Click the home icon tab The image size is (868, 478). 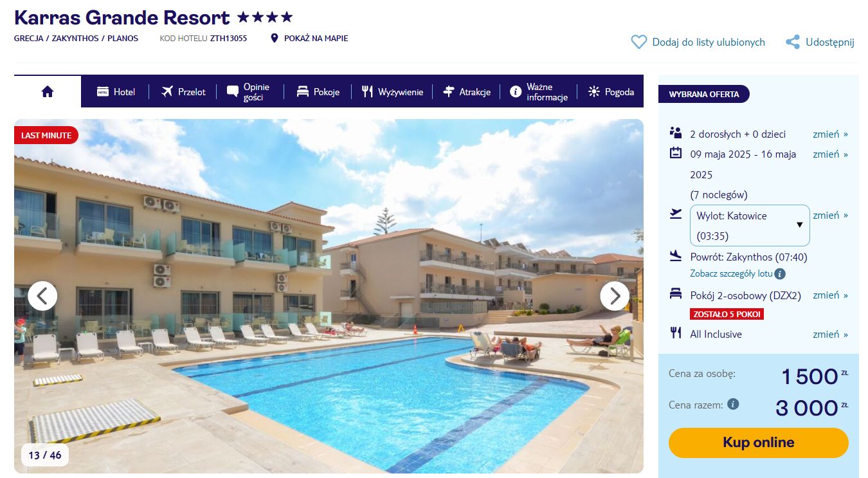pos(48,91)
